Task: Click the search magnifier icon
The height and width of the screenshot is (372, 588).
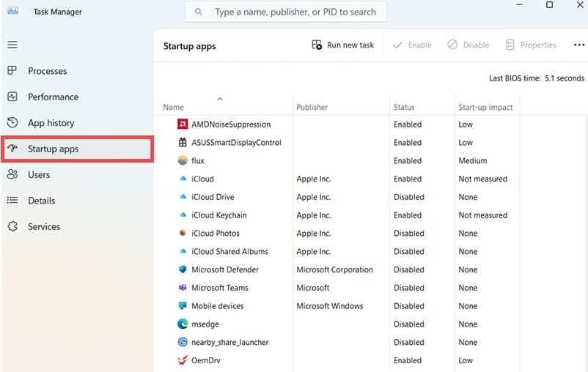Action: click(x=199, y=12)
